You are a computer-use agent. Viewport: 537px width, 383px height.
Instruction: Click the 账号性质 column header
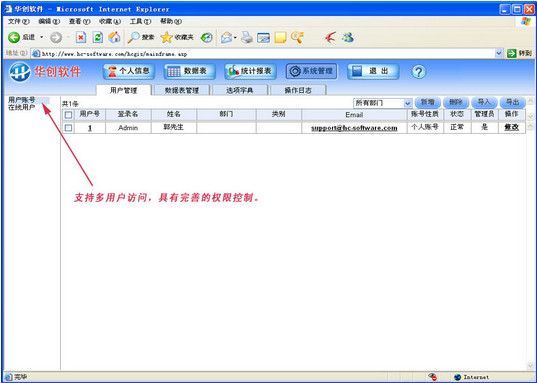pyautogui.click(x=425, y=114)
